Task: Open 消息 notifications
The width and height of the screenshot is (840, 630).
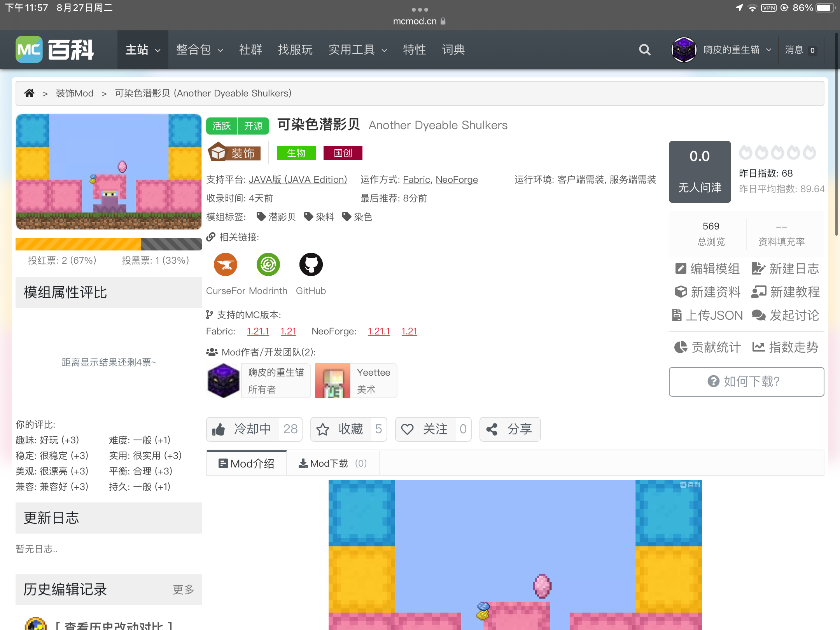Action: point(801,50)
